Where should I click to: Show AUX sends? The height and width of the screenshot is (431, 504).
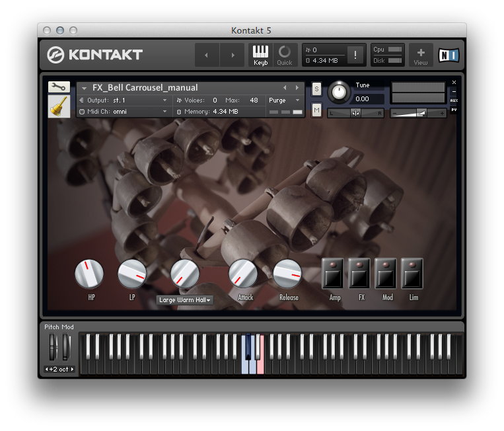pyautogui.click(x=454, y=100)
